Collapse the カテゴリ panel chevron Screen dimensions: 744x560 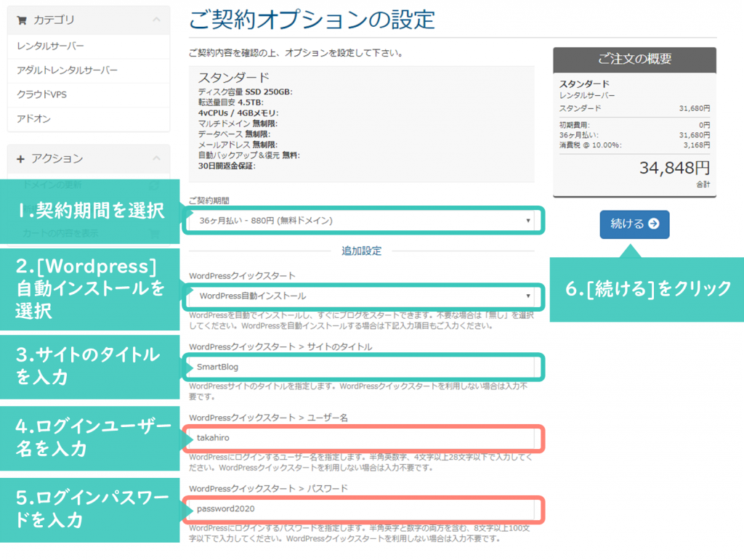click(157, 20)
